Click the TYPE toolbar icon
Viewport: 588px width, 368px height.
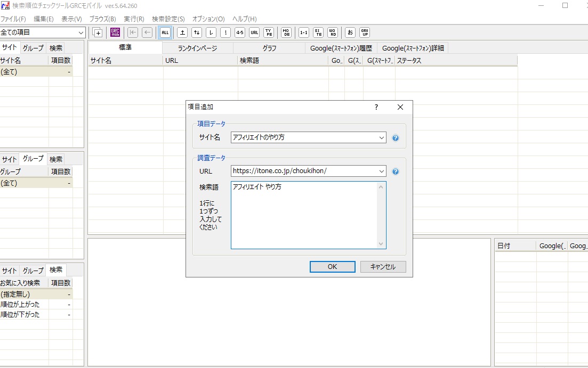269,32
